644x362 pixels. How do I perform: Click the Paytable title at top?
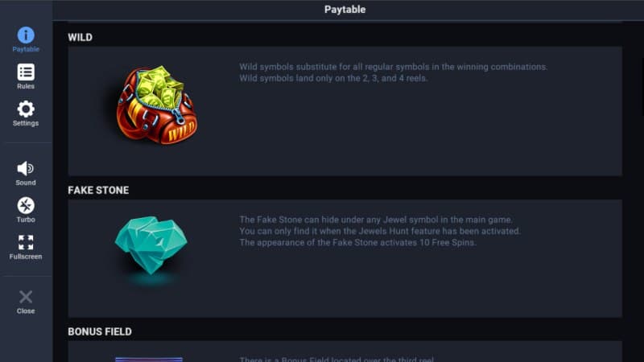pos(345,10)
